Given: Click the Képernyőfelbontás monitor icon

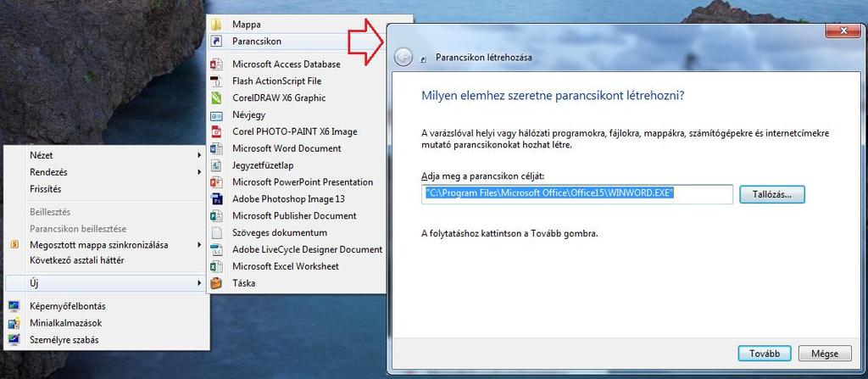Looking at the screenshot, I should pyautogui.click(x=14, y=306).
